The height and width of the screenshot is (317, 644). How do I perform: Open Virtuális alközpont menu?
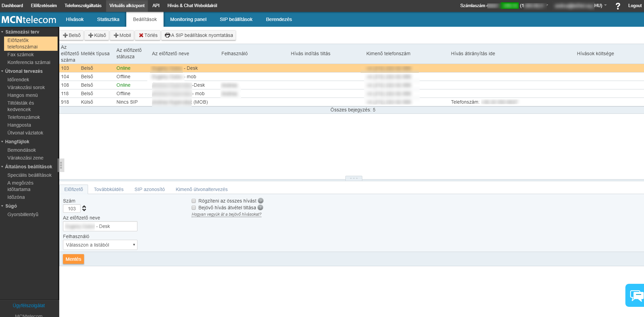[127, 6]
